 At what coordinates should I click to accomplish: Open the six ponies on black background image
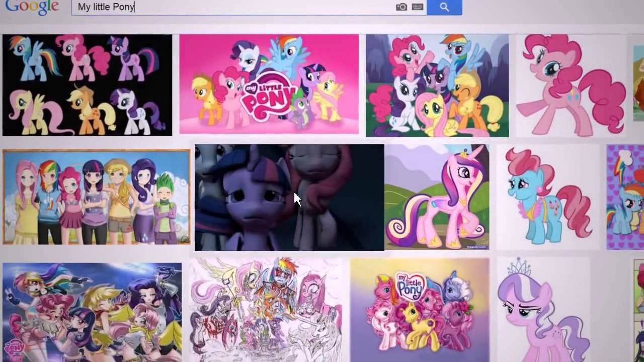tap(87, 85)
